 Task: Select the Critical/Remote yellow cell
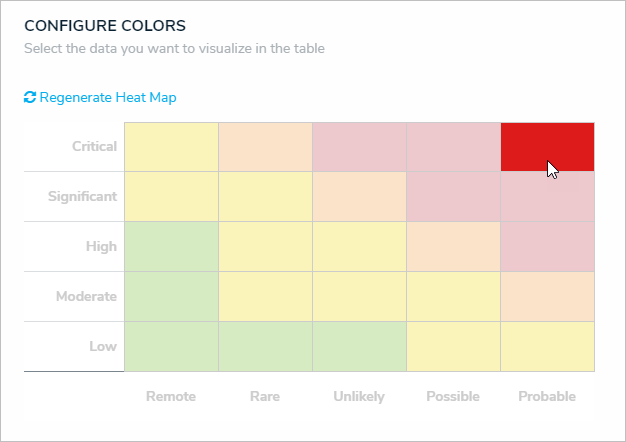pos(171,146)
